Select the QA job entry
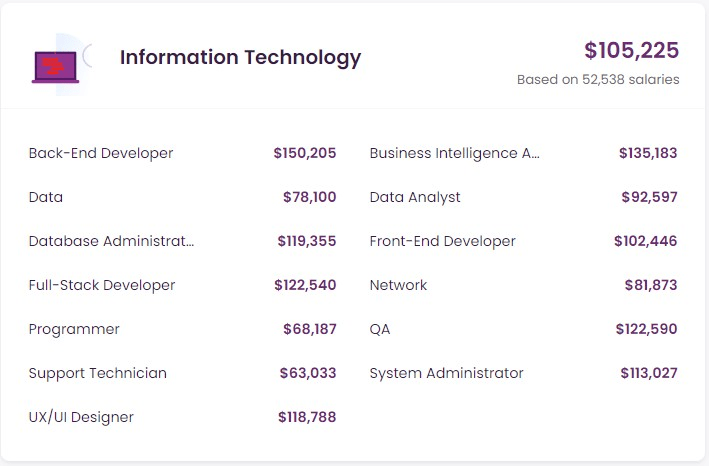The width and height of the screenshot is (709, 466). click(380, 329)
